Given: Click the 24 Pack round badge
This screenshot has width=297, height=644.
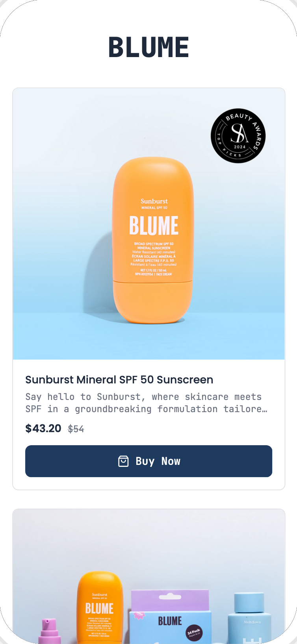Looking at the screenshot, I should 193,633.
